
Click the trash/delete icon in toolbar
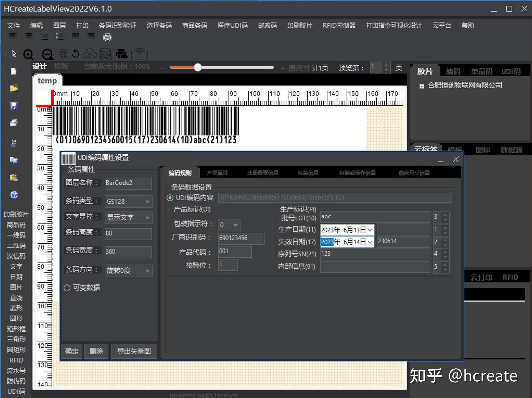[x=63, y=54]
